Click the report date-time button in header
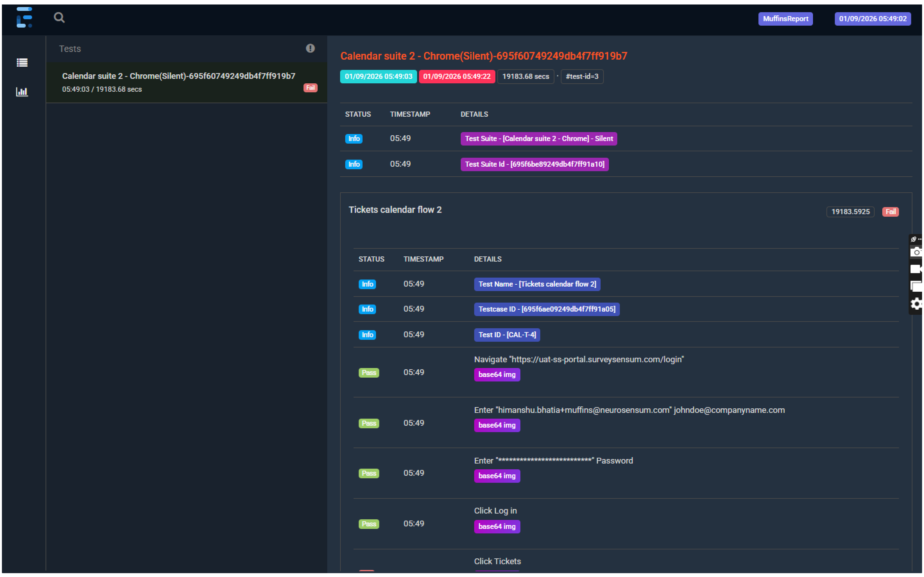Viewport: 924px width, 577px height. pyautogui.click(x=873, y=18)
